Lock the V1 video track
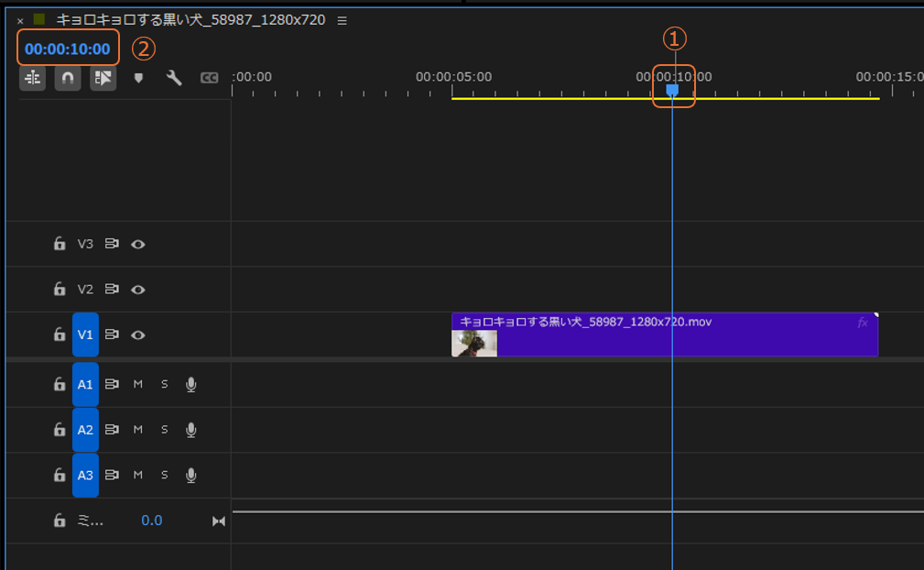The image size is (924, 570). pos(60,335)
